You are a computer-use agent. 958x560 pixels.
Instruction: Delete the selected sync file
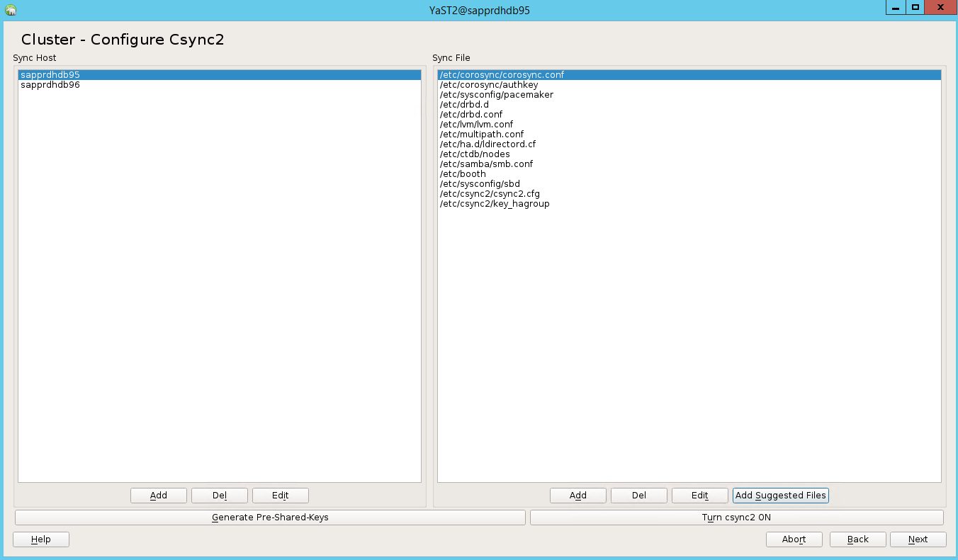pyautogui.click(x=639, y=496)
